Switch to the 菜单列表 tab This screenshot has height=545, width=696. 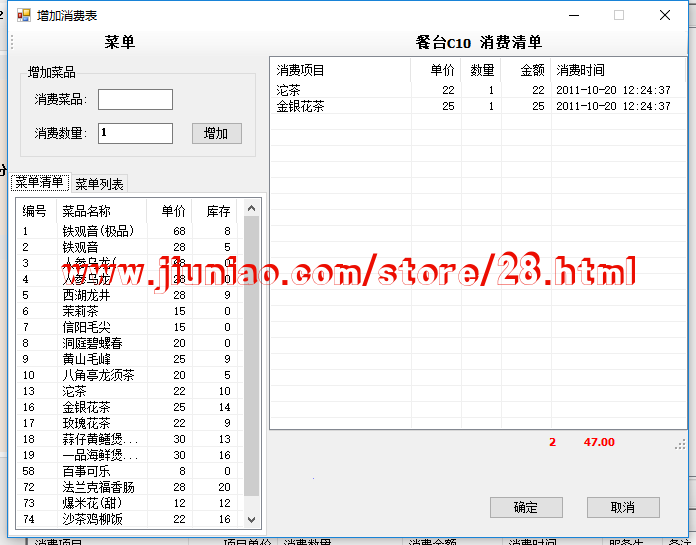pos(99,184)
